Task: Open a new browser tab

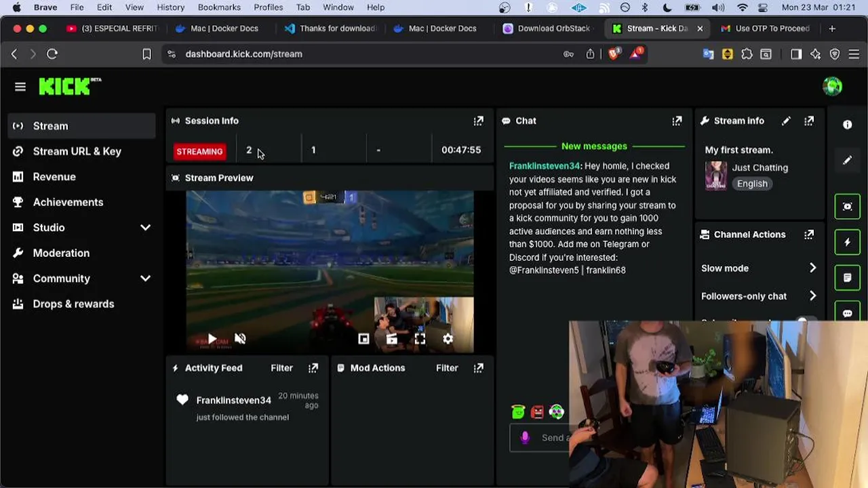Action: [x=832, y=28]
